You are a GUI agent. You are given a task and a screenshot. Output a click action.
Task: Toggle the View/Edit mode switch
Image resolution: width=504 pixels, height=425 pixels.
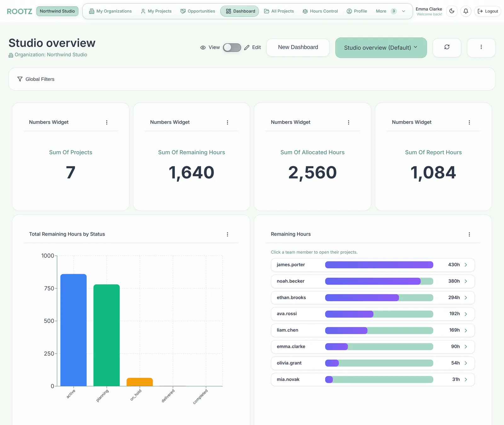click(232, 48)
